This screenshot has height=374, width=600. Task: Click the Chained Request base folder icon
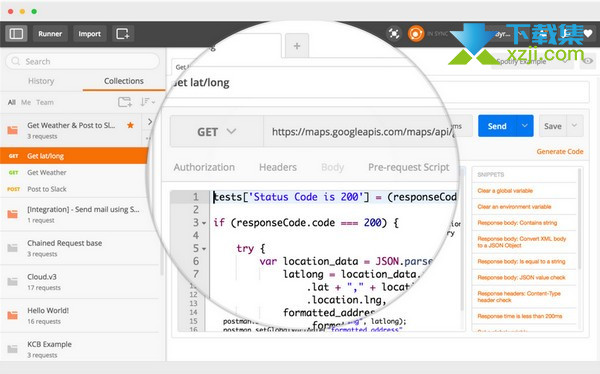(x=13, y=248)
